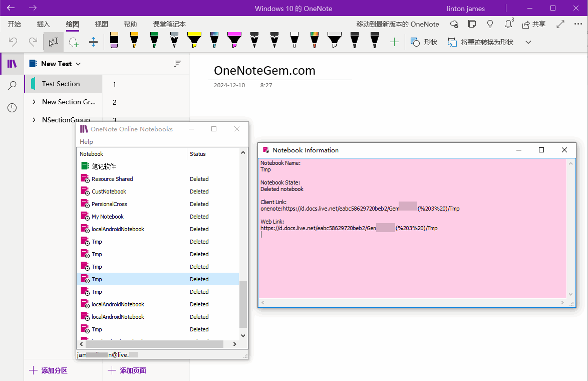Image resolution: width=588 pixels, height=381 pixels.
Task: Add a new pen with the plus icon
Action: (394, 42)
